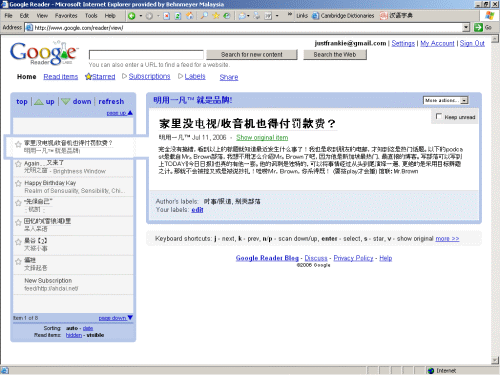
Task: Expand the address bar history dropdown
Action: [x=466, y=27]
